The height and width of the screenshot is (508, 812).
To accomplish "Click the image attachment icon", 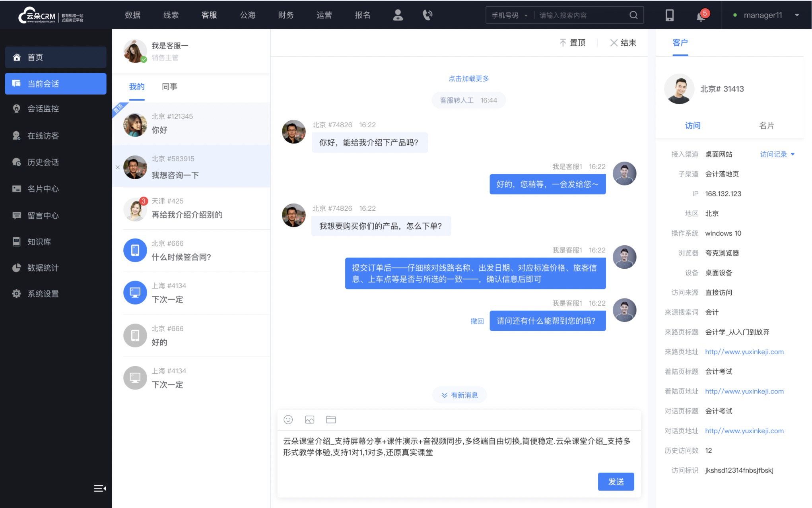I will coord(310,420).
